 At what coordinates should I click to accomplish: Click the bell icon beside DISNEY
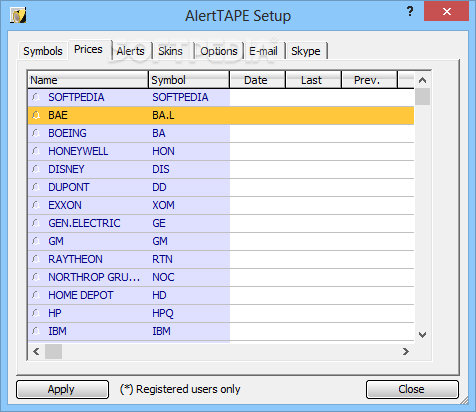pyautogui.click(x=36, y=169)
